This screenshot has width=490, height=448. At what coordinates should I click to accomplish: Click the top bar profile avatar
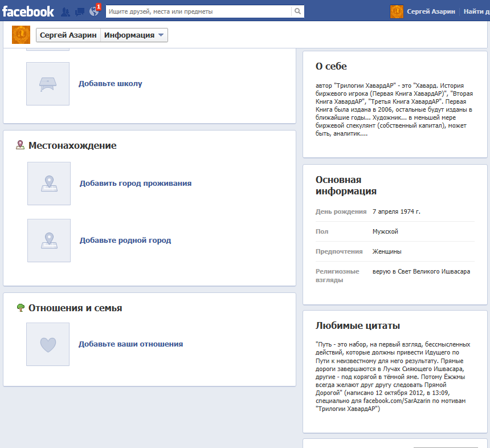397,11
